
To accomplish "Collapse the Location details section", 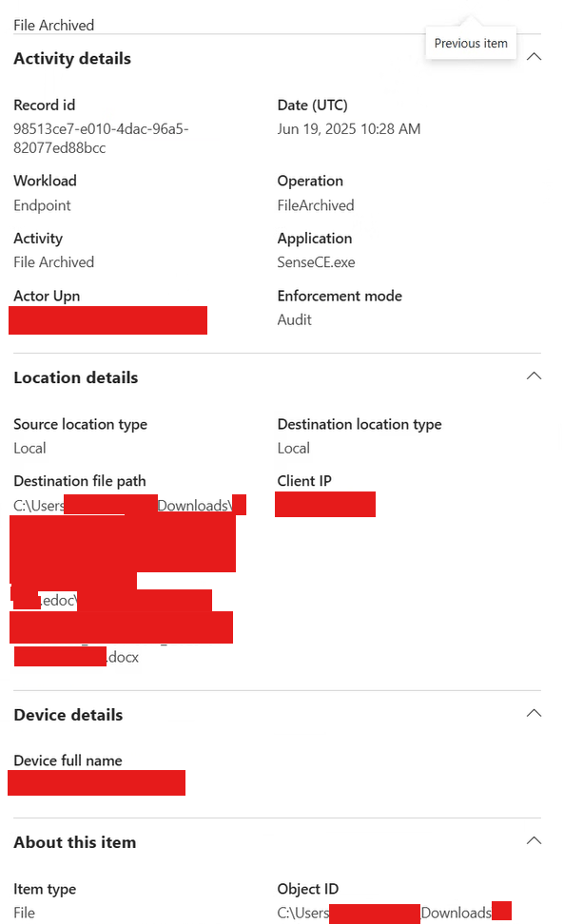I will click(x=534, y=375).
